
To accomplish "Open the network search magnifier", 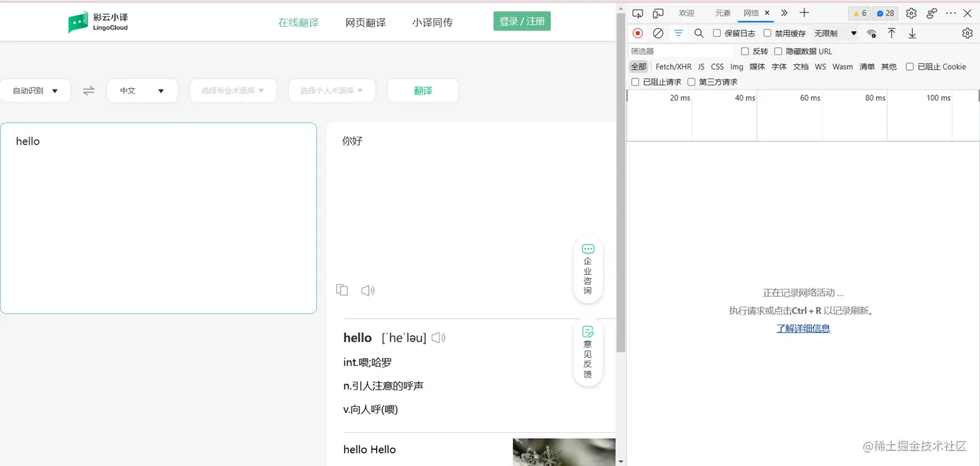I will coord(699,33).
